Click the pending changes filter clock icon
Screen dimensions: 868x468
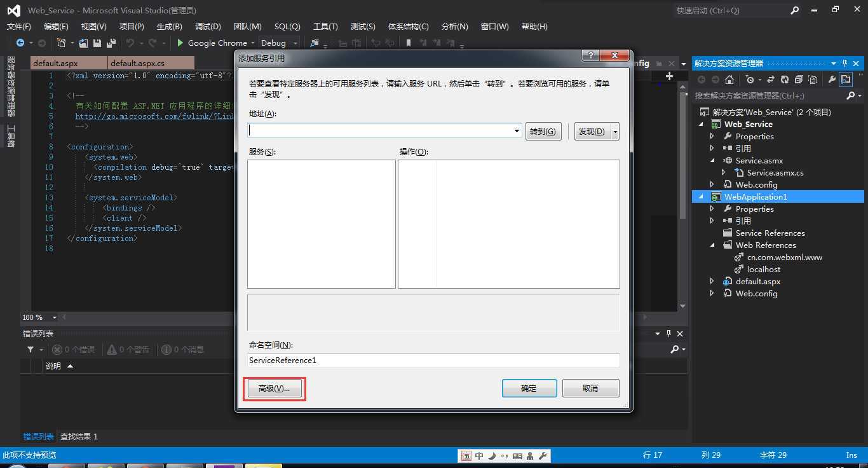[750, 79]
